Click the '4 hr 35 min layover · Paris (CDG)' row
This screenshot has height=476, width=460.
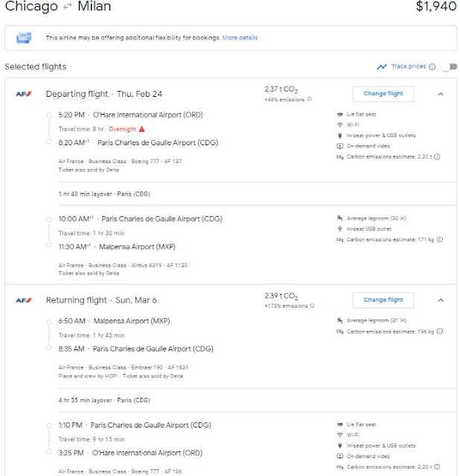point(104,400)
